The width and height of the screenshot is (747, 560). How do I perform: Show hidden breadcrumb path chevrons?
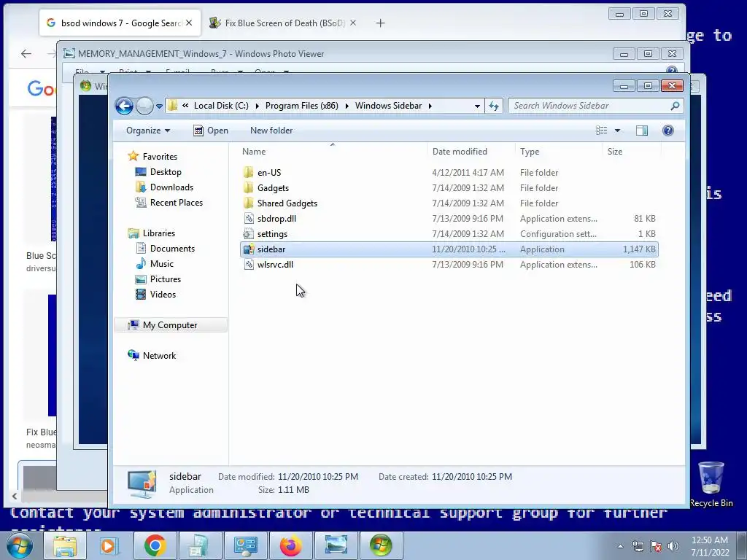coord(185,106)
